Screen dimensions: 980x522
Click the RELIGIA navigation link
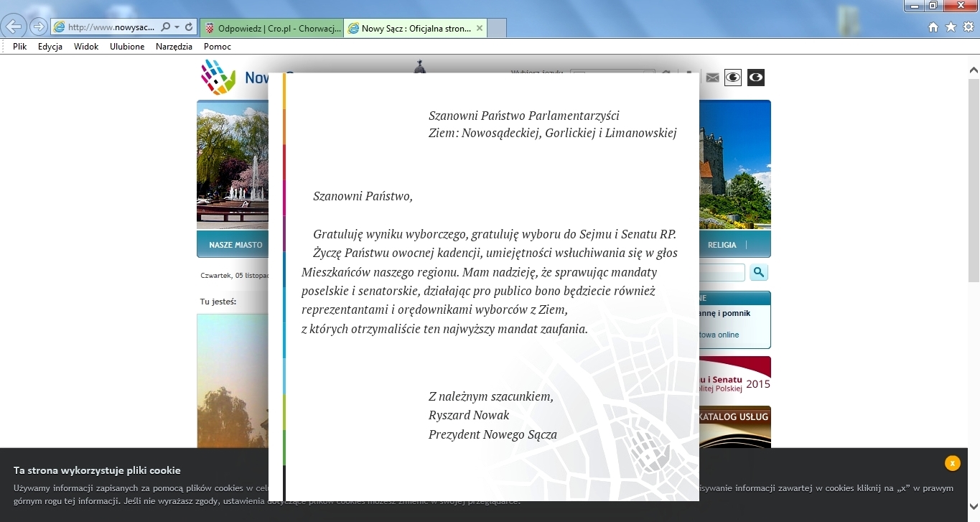722,245
